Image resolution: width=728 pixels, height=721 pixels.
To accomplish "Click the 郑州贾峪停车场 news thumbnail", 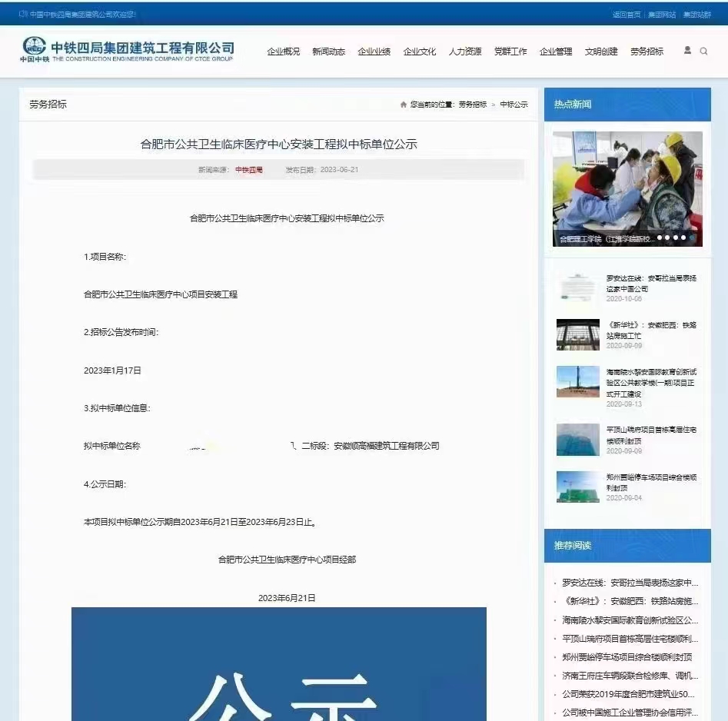I will (x=578, y=487).
